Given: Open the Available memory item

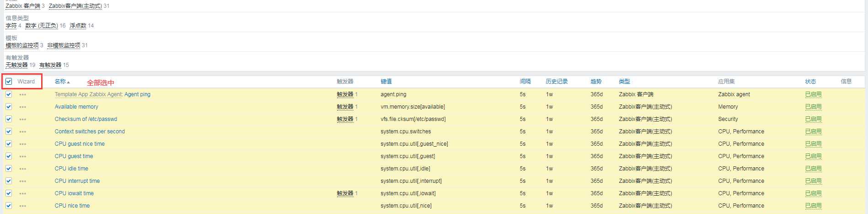Looking at the screenshot, I should coord(76,107).
